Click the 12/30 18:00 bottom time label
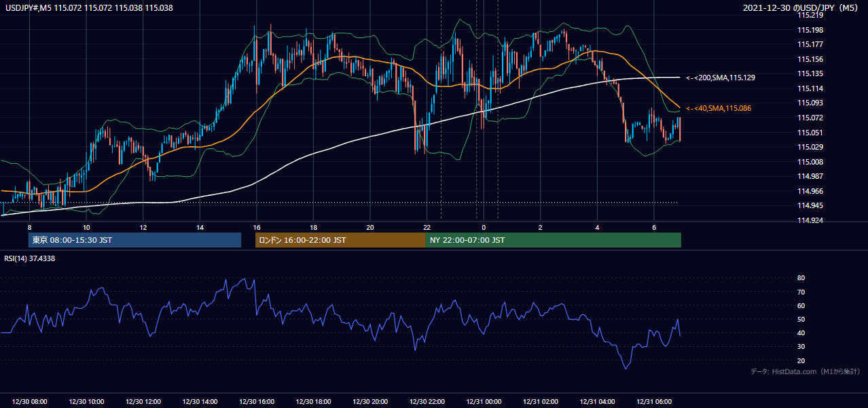Viewport: 868px width, 408px height. click(x=313, y=402)
